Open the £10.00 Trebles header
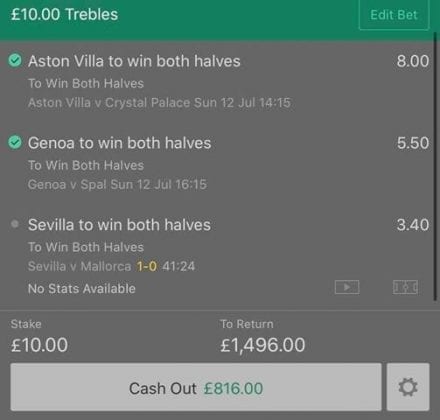Viewport: 440px width, 420px height. [64, 15]
